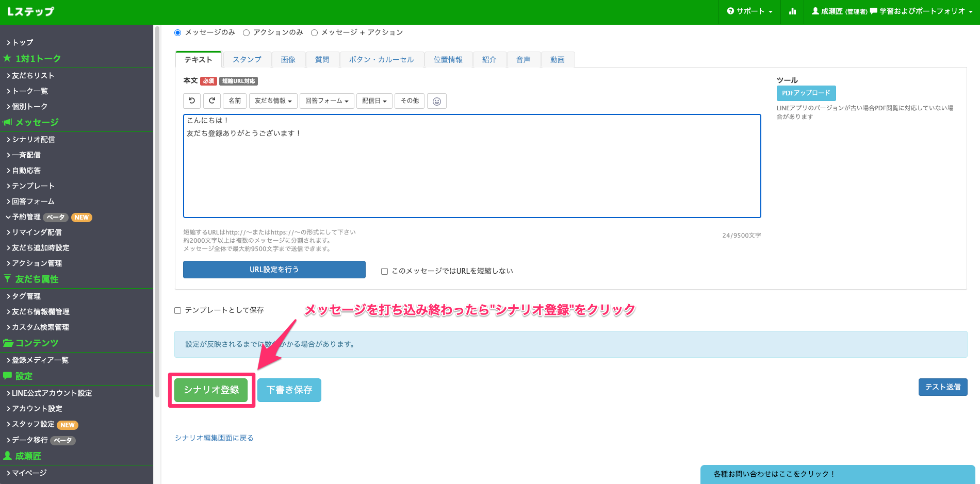Open the 配信日 dropdown

tap(374, 101)
